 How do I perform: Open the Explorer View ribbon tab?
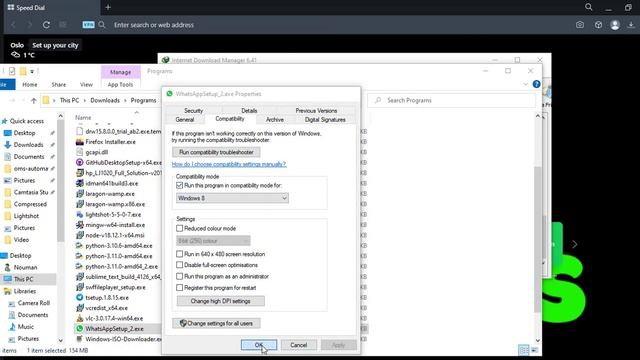(x=86, y=84)
